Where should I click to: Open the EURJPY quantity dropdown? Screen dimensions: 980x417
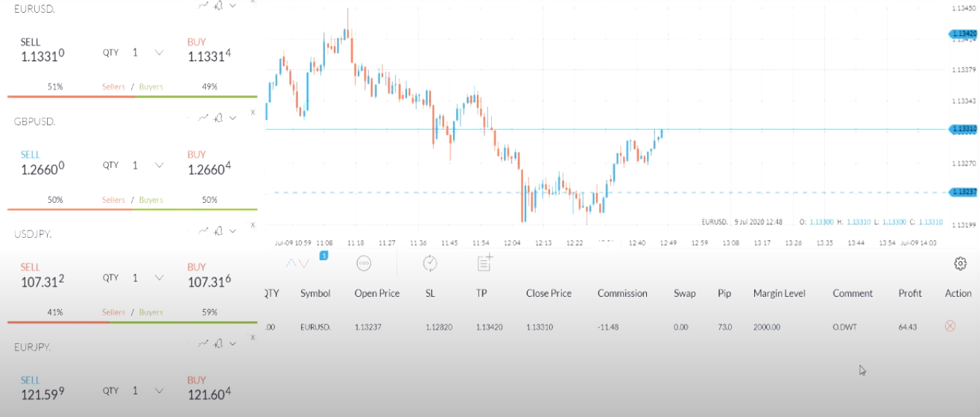pyautogui.click(x=159, y=390)
